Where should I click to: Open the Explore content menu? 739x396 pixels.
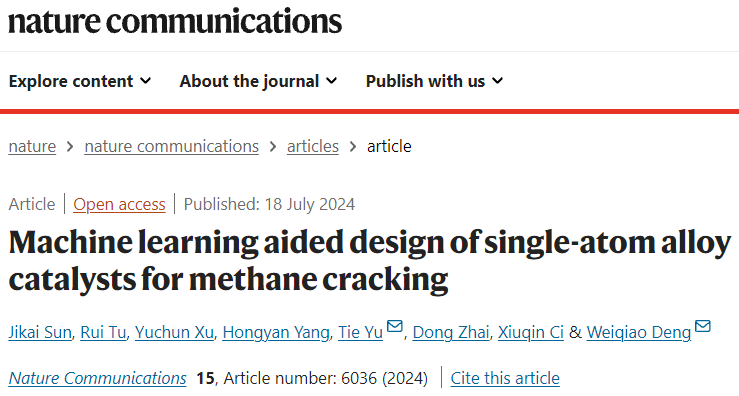point(80,81)
